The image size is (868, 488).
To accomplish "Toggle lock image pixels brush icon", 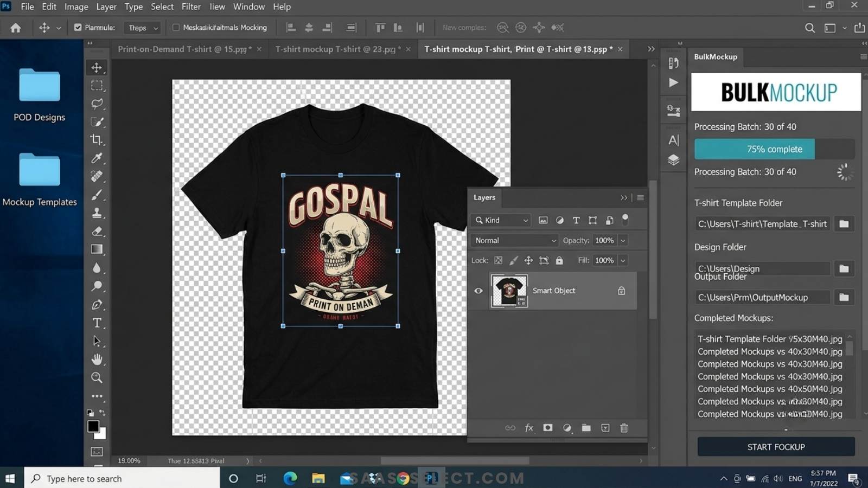I will (x=513, y=260).
